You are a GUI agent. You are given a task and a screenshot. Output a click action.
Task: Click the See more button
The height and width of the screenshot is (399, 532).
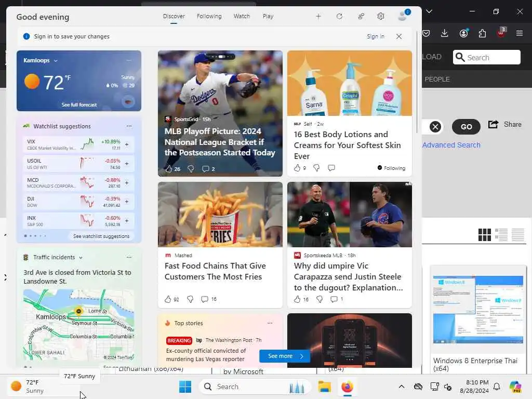point(284,356)
